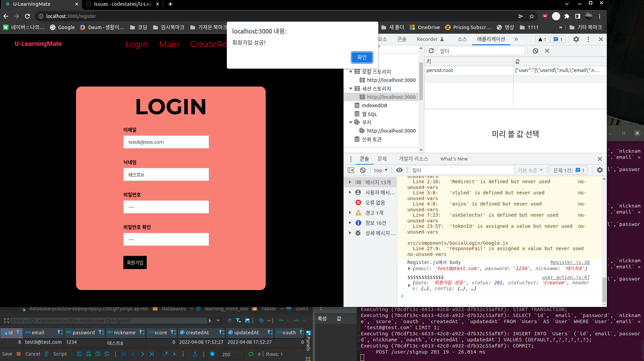Select the persist:root storage key row
The image size is (644, 361).
[x=515, y=70]
